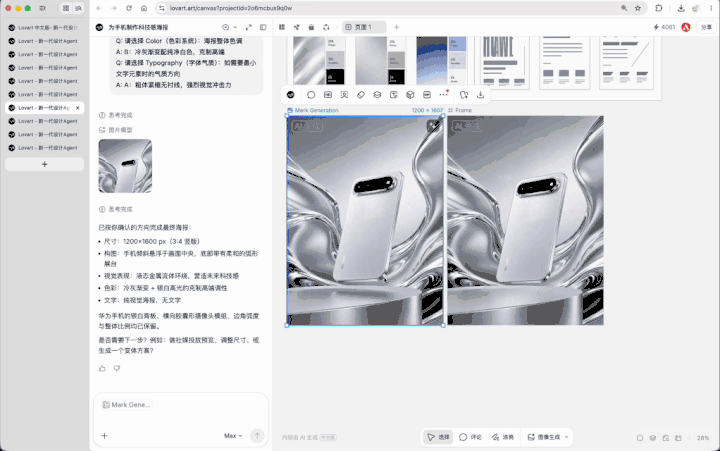Click the chat message input field

pos(180,419)
